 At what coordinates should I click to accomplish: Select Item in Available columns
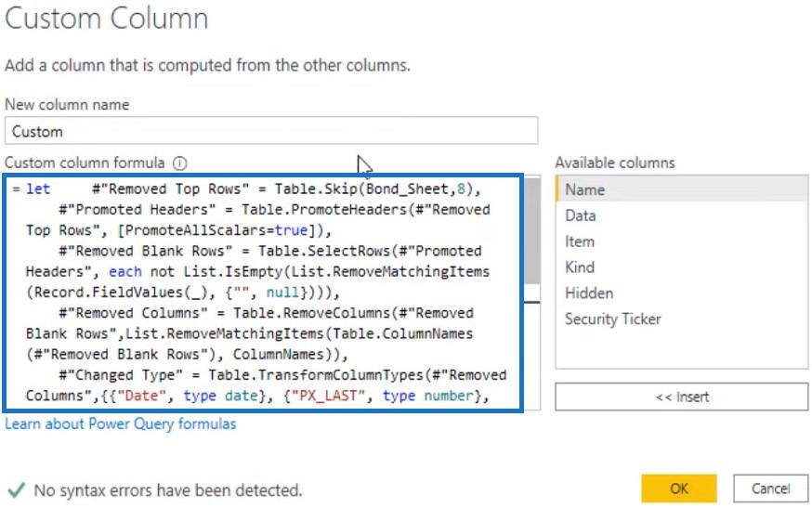tap(682, 241)
